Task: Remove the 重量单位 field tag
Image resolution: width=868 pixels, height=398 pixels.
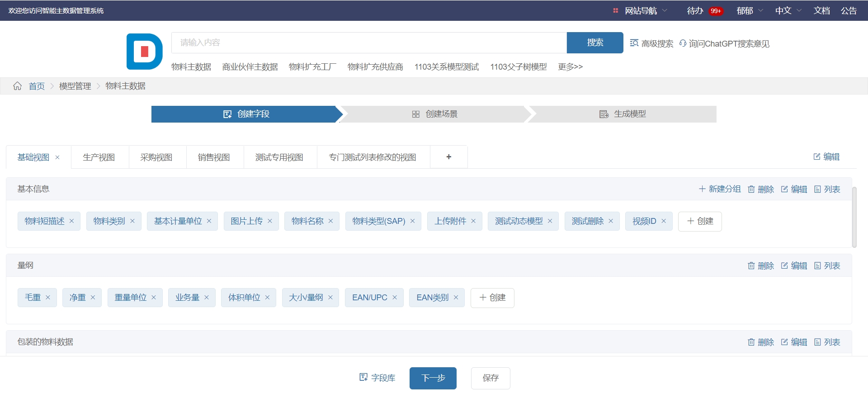Action: (x=154, y=298)
